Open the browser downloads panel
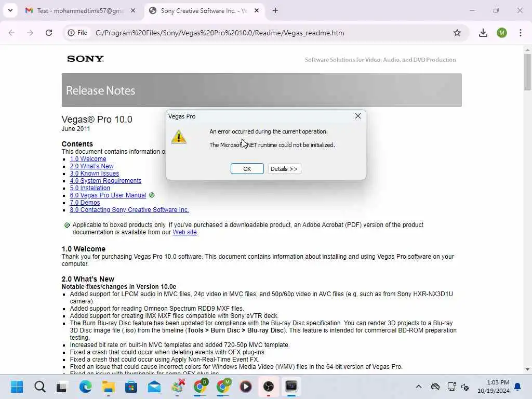The image size is (532, 399). click(x=483, y=33)
